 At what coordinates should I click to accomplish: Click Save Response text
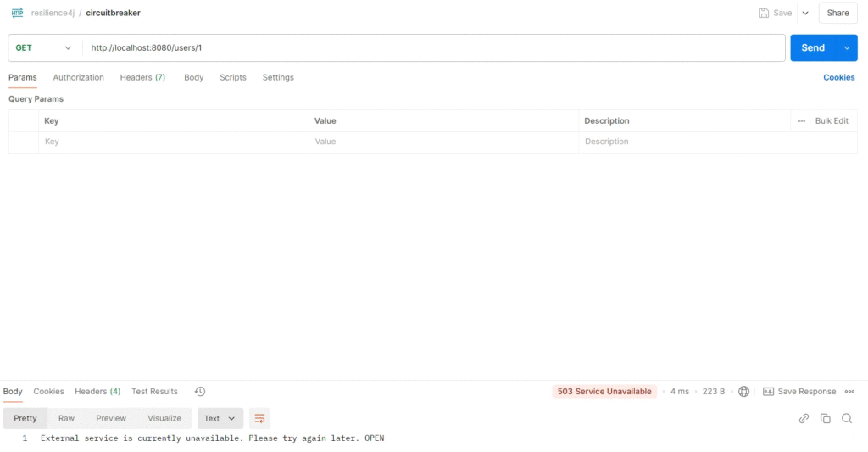click(x=807, y=392)
